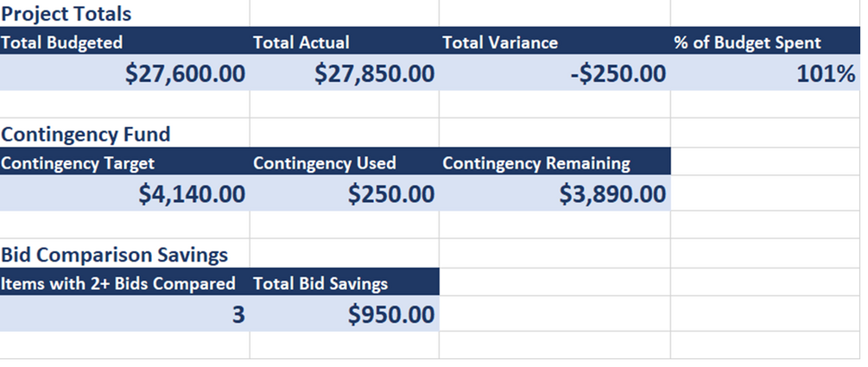Select the Contingency Fund heading cell
868x367 pixels.
[124, 133]
